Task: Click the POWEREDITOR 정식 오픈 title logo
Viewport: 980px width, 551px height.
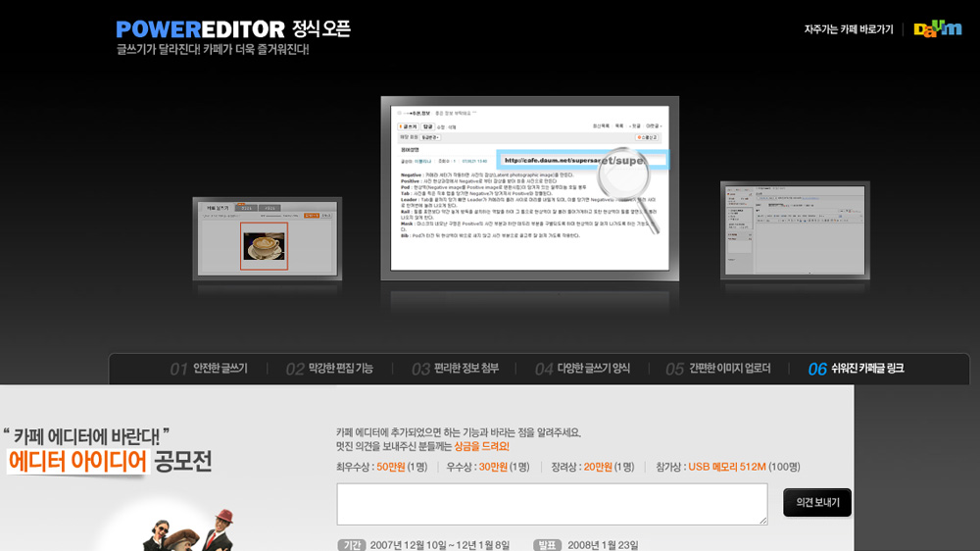Action: 233,28
